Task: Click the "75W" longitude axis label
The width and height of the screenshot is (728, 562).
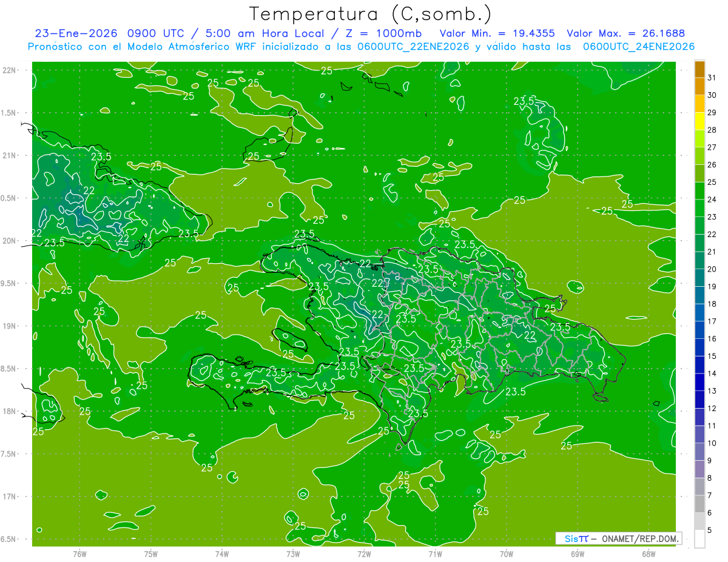Action: [151, 554]
